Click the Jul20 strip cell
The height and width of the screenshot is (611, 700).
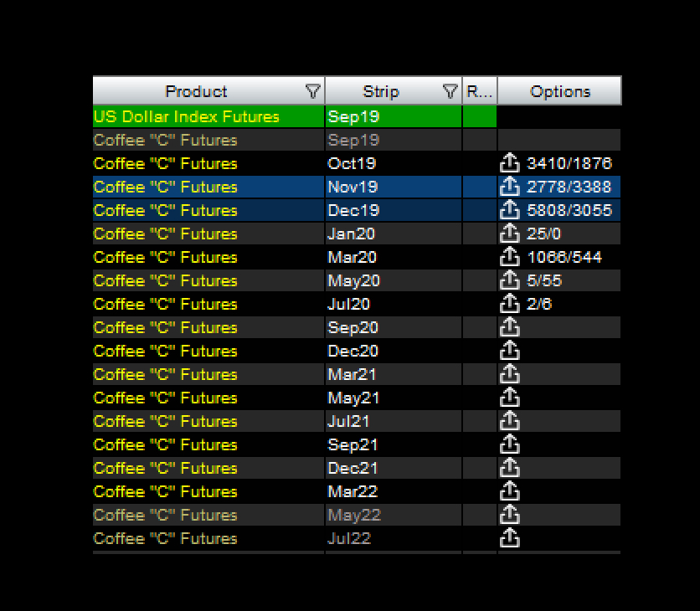click(x=394, y=304)
